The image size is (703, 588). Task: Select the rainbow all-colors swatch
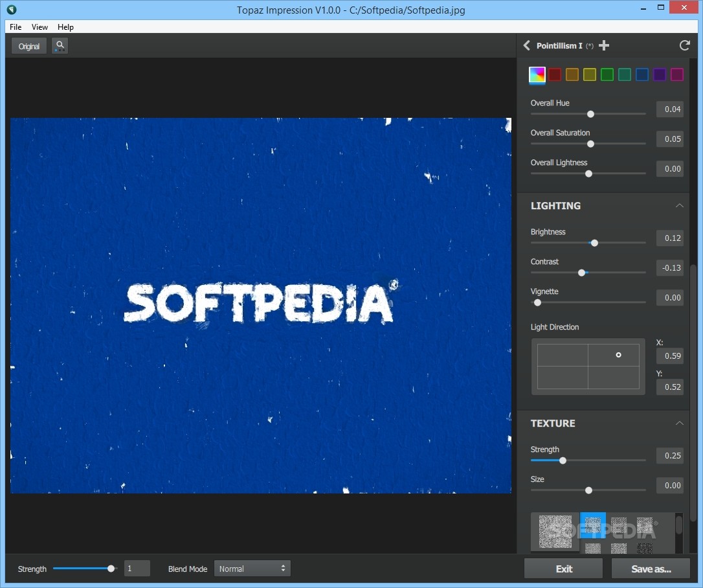(537, 74)
